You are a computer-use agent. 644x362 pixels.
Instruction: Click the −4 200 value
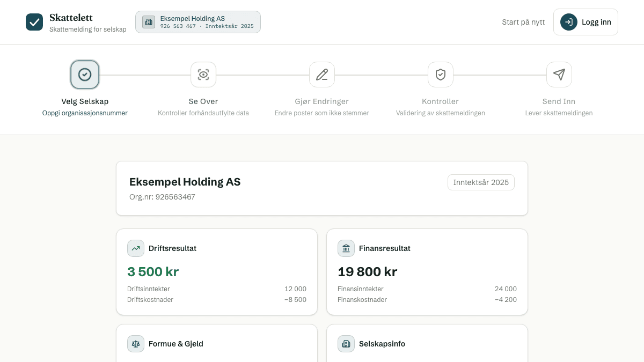[506, 300]
